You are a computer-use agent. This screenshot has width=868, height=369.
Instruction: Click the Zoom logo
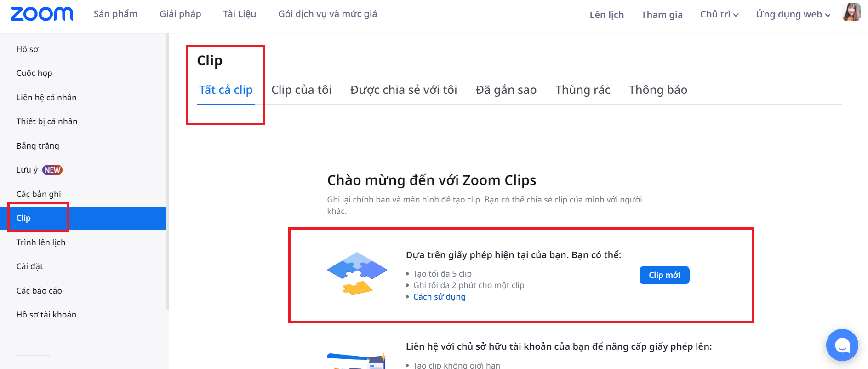42,14
